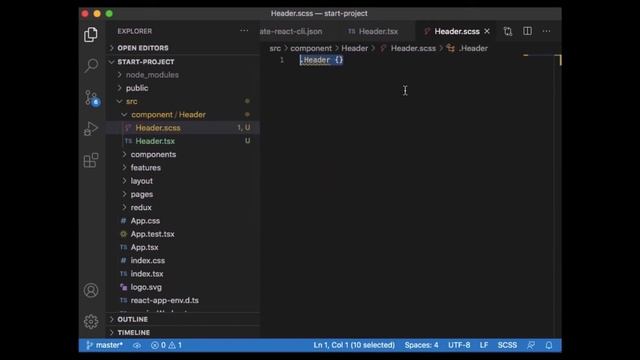Split the editor to the right

click(x=527, y=31)
